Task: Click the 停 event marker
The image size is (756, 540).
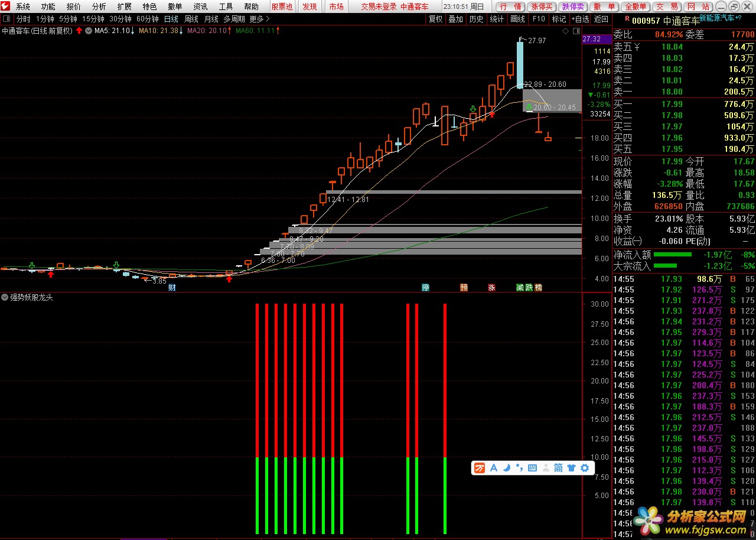Action: [426, 288]
